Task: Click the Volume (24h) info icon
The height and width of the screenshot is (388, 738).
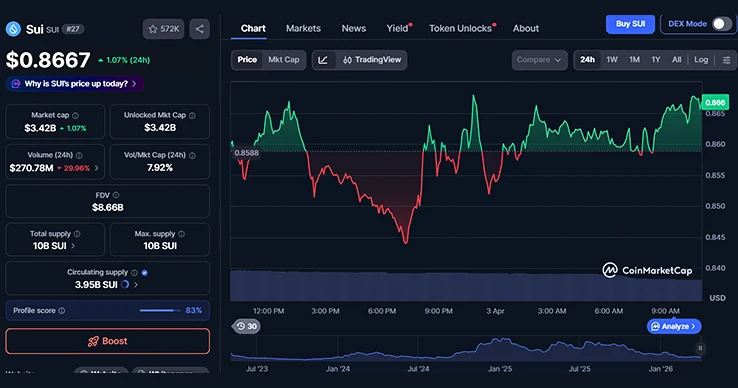Action: [79, 155]
